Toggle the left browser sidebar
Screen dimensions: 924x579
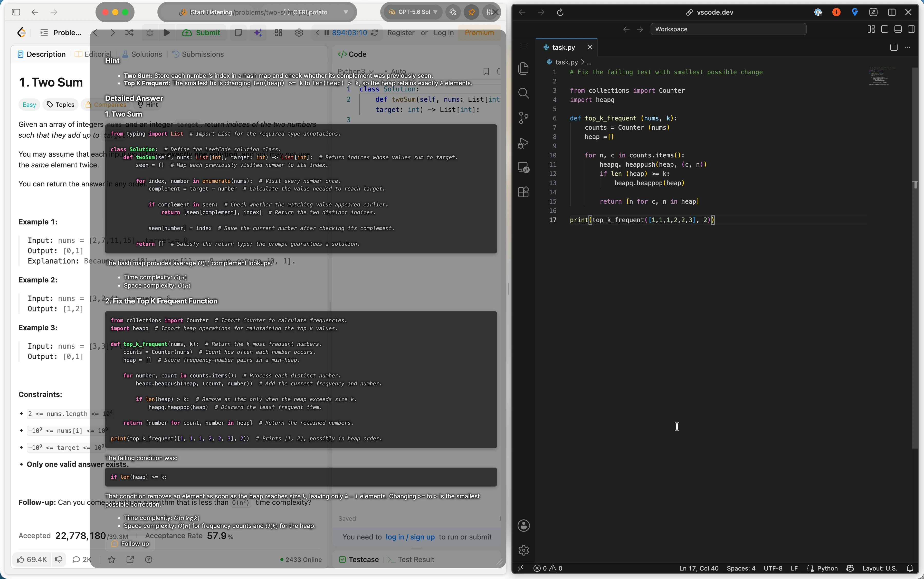pyautogui.click(x=16, y=12)
